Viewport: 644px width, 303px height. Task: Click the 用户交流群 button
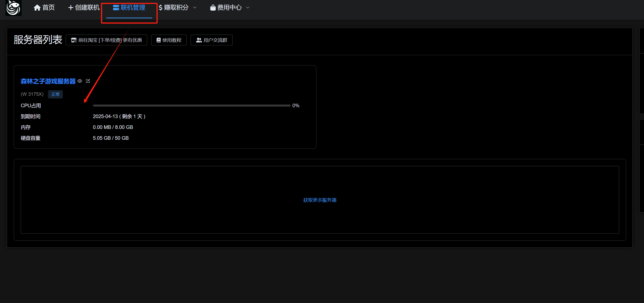pyautogui.click(x=211, y=40)
